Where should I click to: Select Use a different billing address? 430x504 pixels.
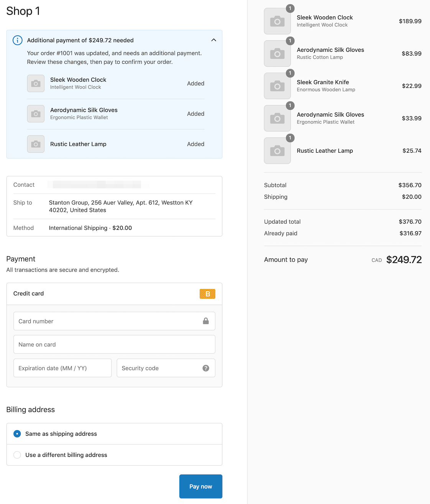coord(17,455)
